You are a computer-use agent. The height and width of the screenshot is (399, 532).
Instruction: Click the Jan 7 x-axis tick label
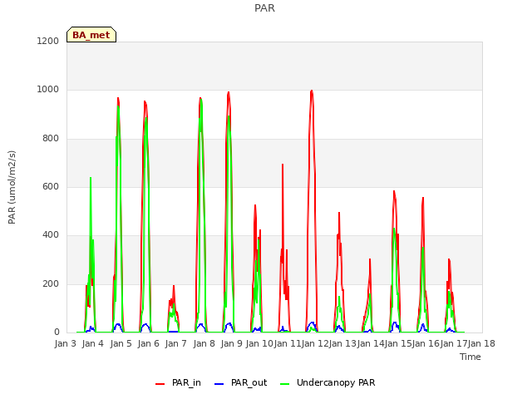click(175, 343)
